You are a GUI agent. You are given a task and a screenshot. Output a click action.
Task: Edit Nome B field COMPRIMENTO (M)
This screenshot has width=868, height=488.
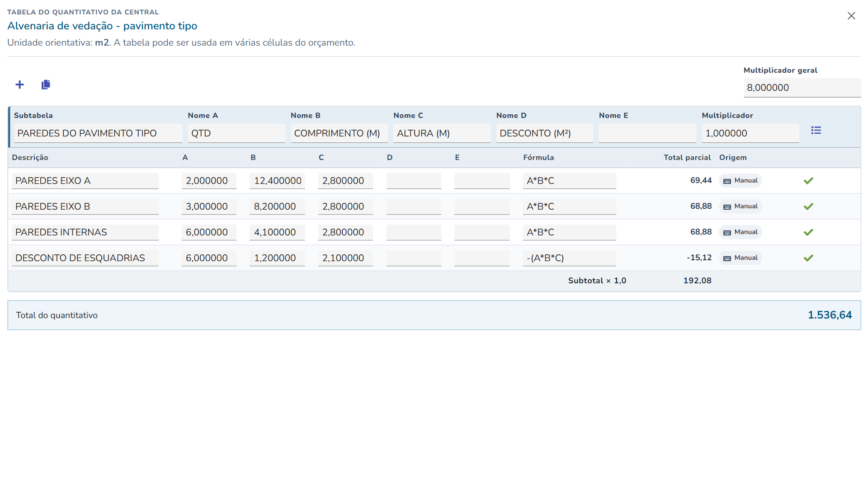coord(339,133)
